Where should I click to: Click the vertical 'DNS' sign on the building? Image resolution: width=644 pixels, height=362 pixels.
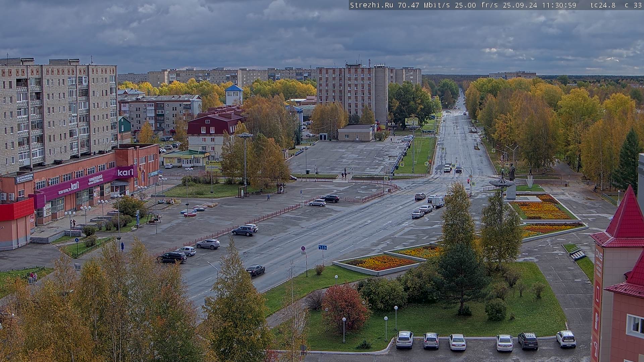(x=599, y=255)
